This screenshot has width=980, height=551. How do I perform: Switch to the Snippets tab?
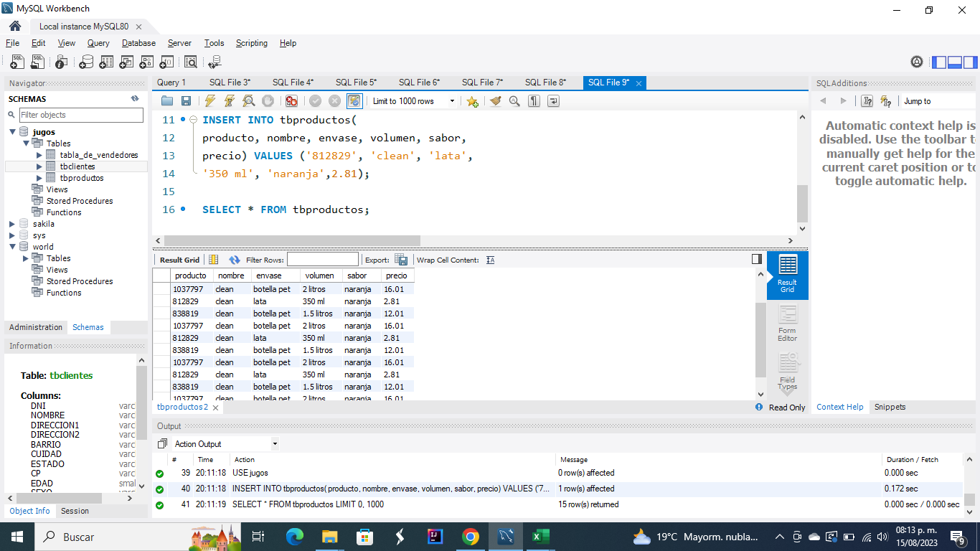pyautogui.click(x=890, y=407)
